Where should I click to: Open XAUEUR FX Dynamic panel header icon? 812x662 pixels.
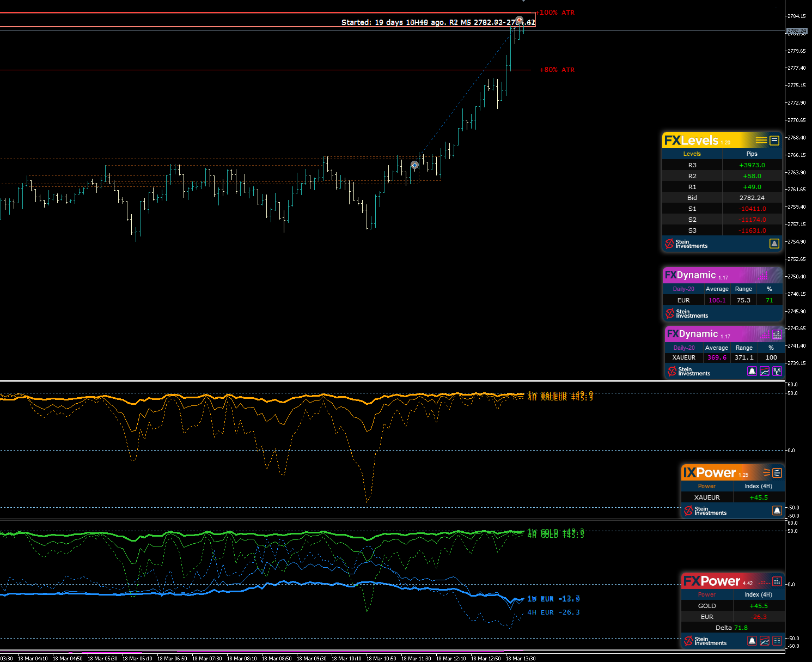point(777,335)
